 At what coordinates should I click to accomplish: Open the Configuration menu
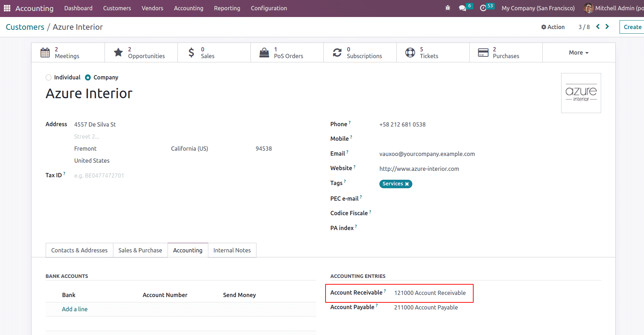click(269, 8)
